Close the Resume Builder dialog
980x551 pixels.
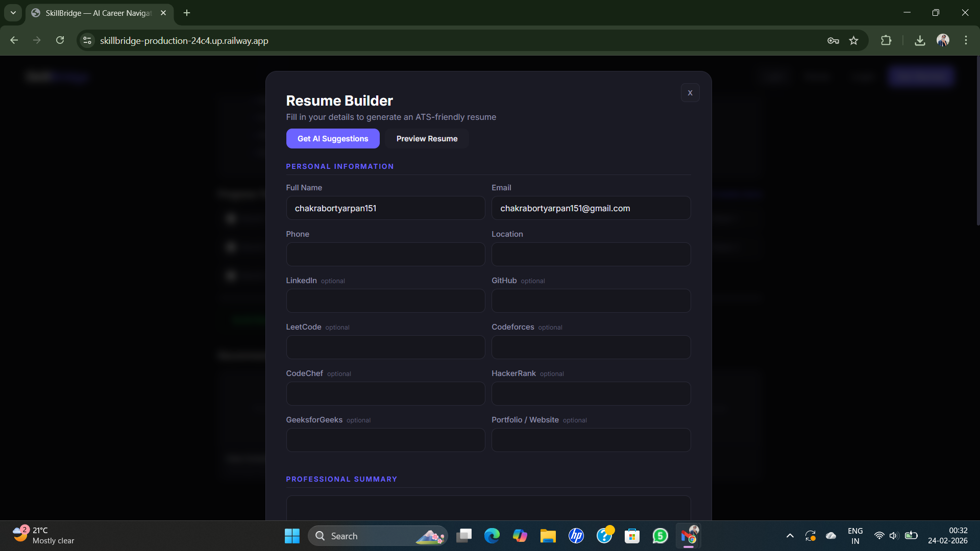pyautogui.click(x=690, y=93)
